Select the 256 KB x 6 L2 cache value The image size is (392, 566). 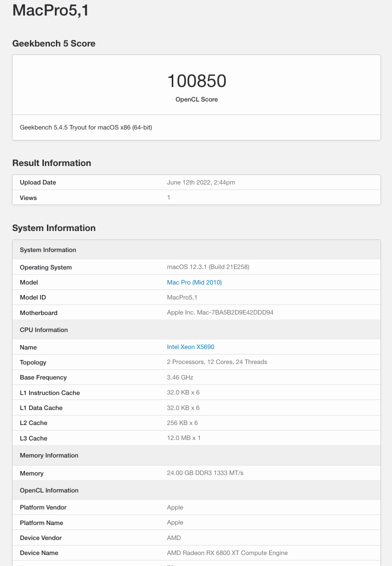coord(182,422)
